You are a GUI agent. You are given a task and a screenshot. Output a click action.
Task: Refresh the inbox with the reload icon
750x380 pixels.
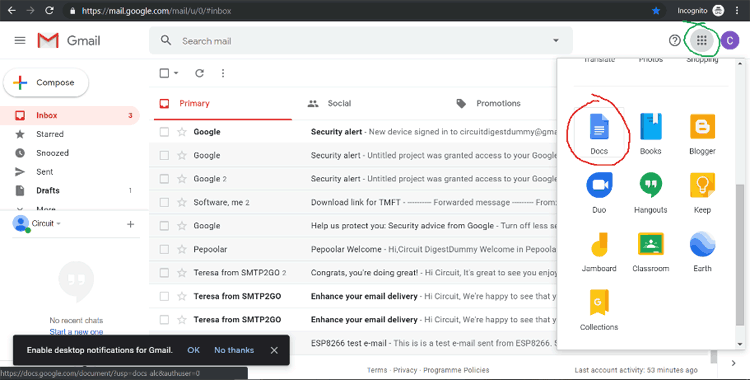[199, 73]
